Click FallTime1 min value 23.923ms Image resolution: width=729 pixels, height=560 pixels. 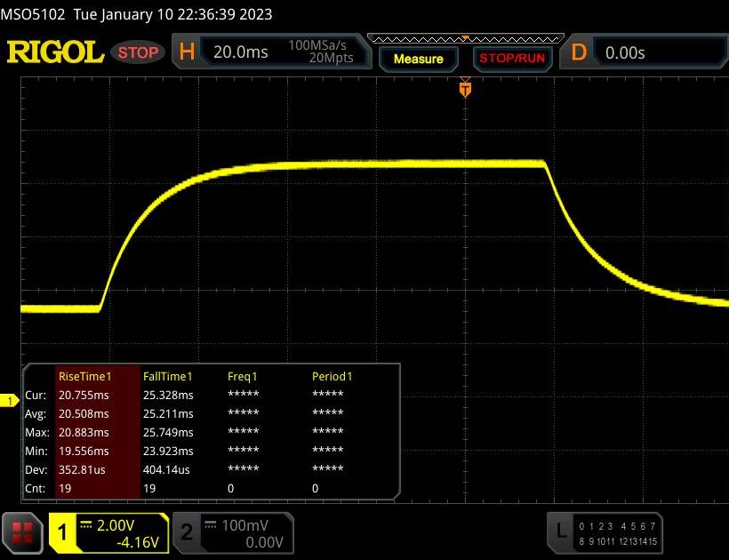pos(168,451)
